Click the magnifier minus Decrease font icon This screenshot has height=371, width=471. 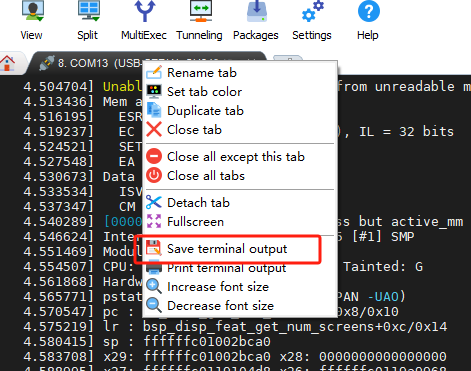pos(154,305)
